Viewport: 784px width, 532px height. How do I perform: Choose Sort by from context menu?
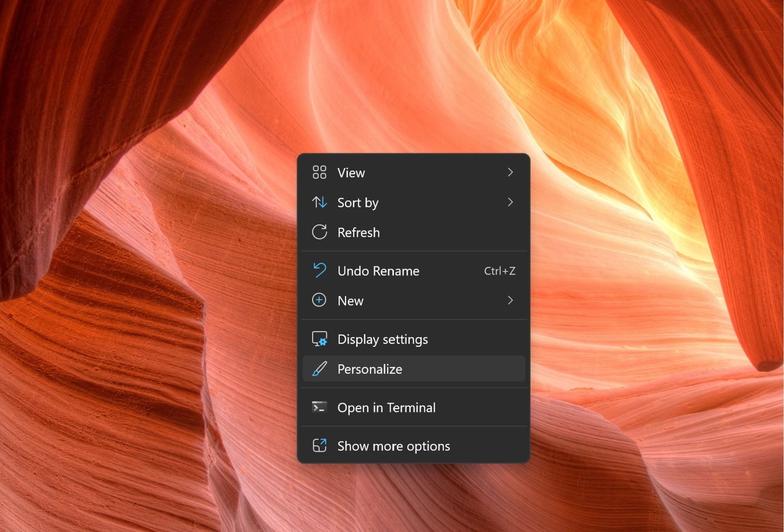414,202
